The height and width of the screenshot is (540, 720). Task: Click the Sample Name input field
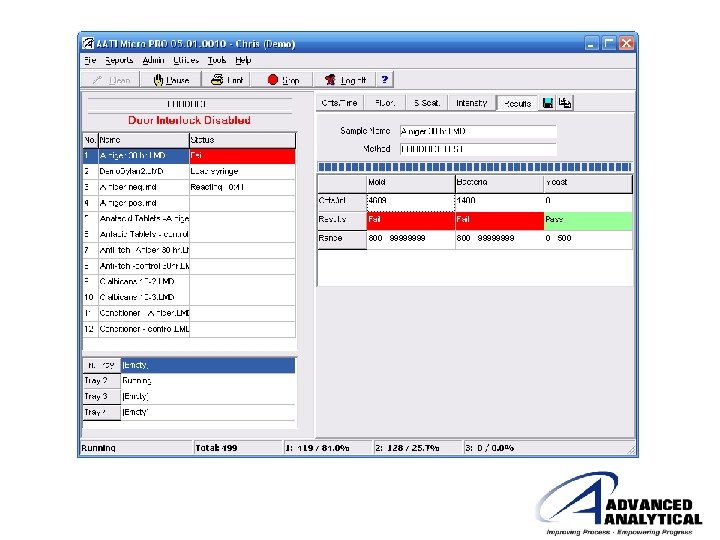coord(478,131)
